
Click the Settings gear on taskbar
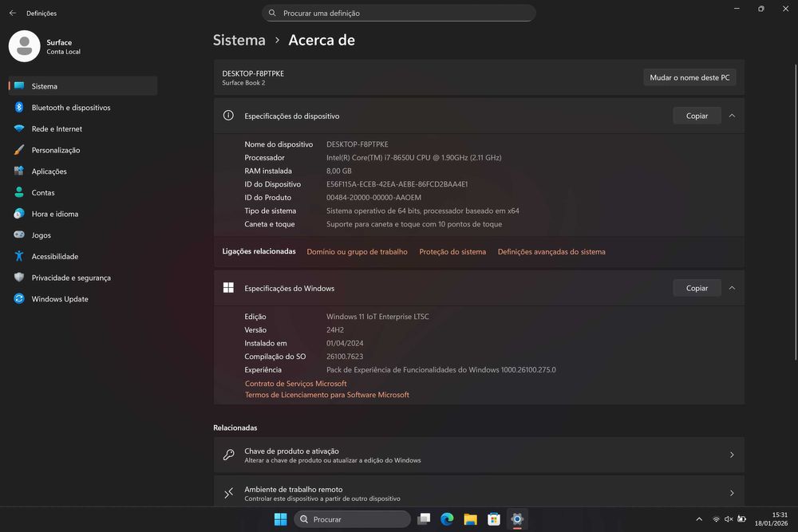[x=517, y=519]
